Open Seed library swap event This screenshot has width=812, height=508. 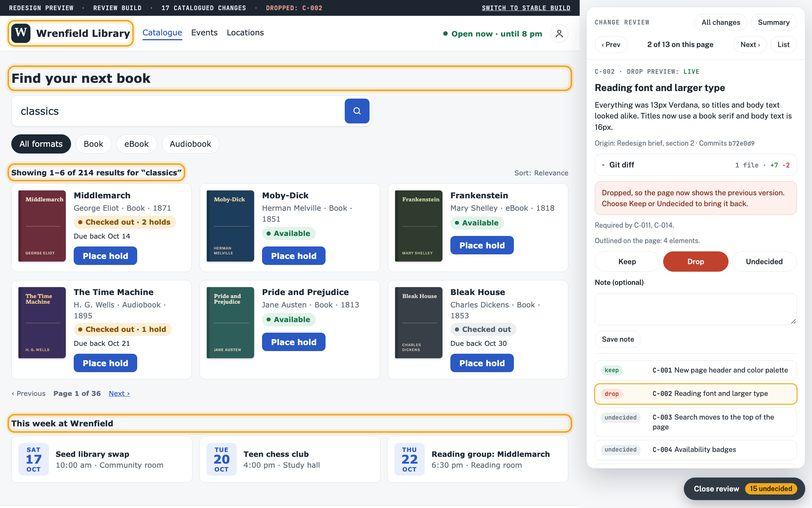(x=102, y=459)
